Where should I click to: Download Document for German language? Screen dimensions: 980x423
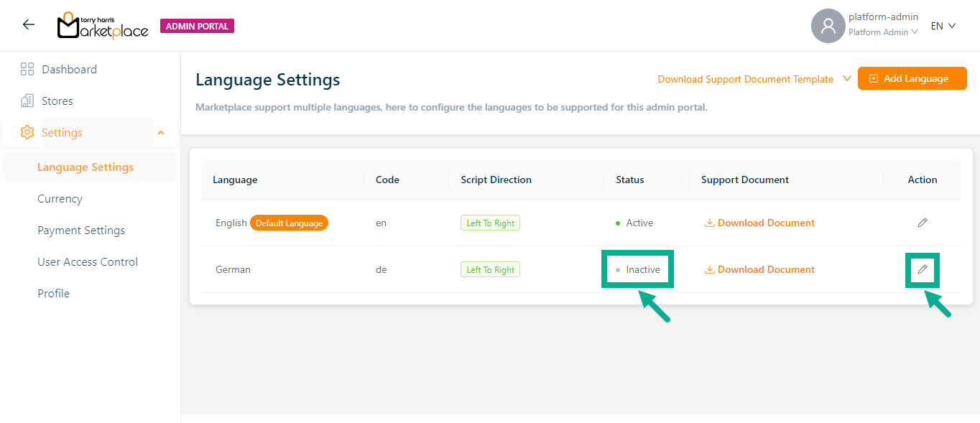[x=759, y=269]
